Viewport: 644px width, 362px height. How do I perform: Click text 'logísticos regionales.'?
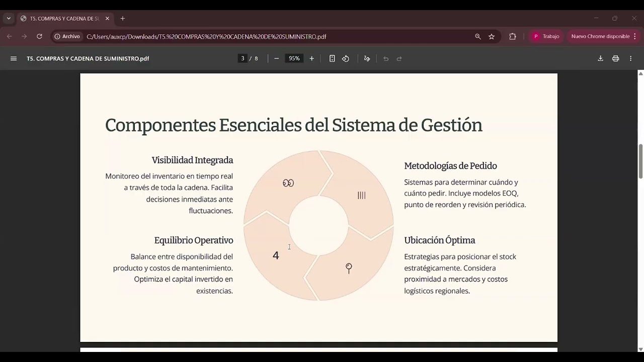437,291
